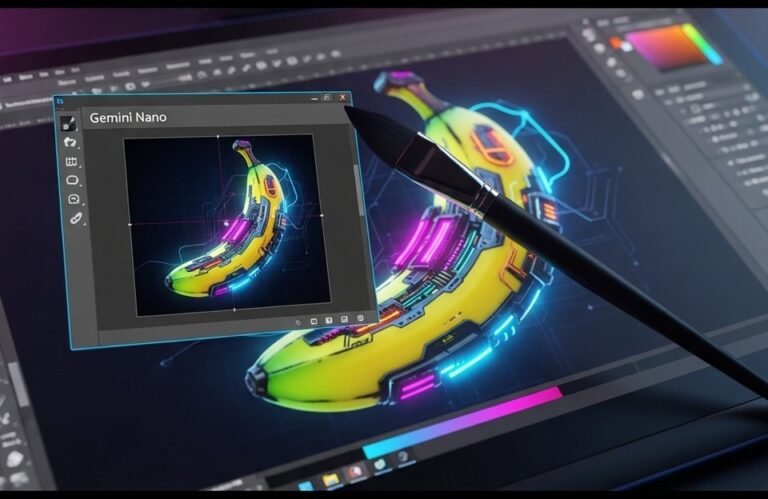Click the Windows Start icon in taskbar

point(304,484)
